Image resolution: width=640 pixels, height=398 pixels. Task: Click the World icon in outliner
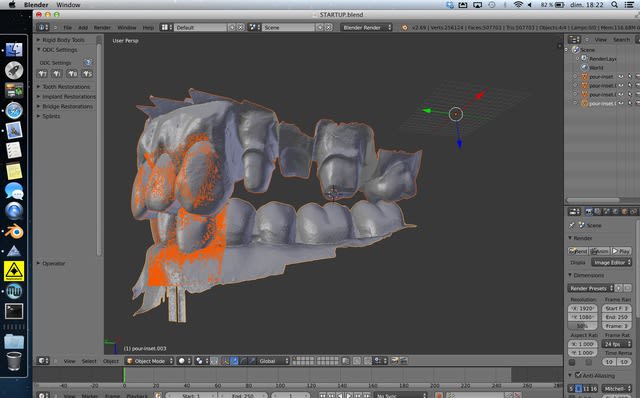(584, 67)
